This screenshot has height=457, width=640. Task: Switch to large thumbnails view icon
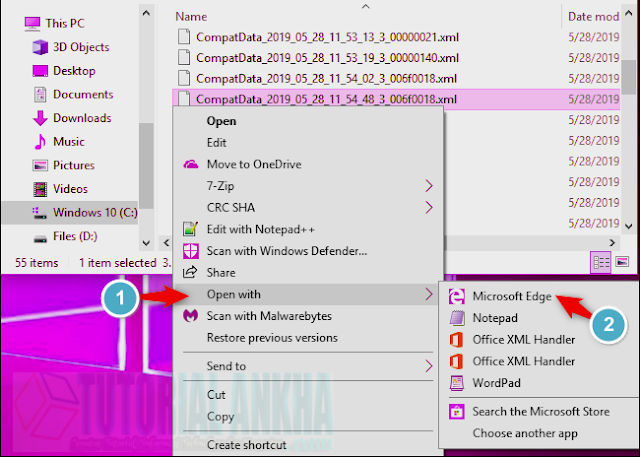pos(622,262)
